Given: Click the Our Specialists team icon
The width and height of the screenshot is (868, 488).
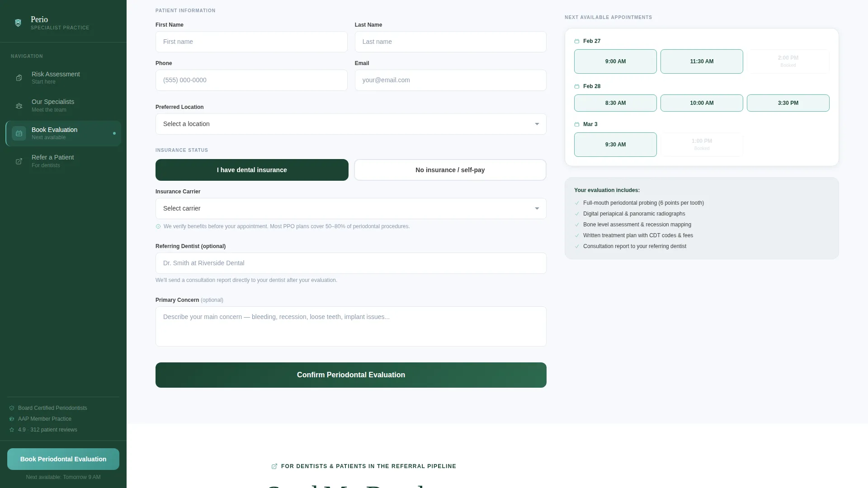Looking at the screenshot, I should point(19,106).
